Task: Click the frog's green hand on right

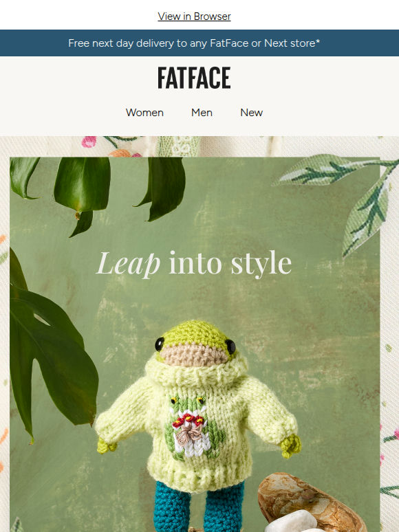Action: pyautogui.click(x=291, y=445)
